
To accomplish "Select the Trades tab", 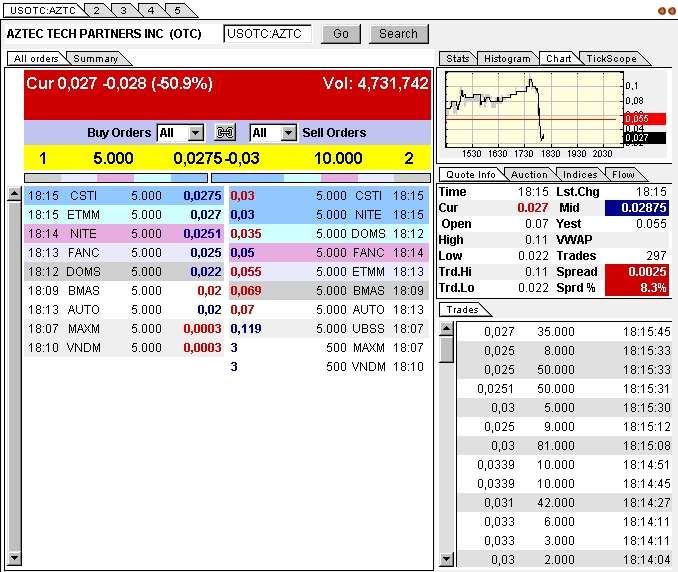I will point(462,310).
